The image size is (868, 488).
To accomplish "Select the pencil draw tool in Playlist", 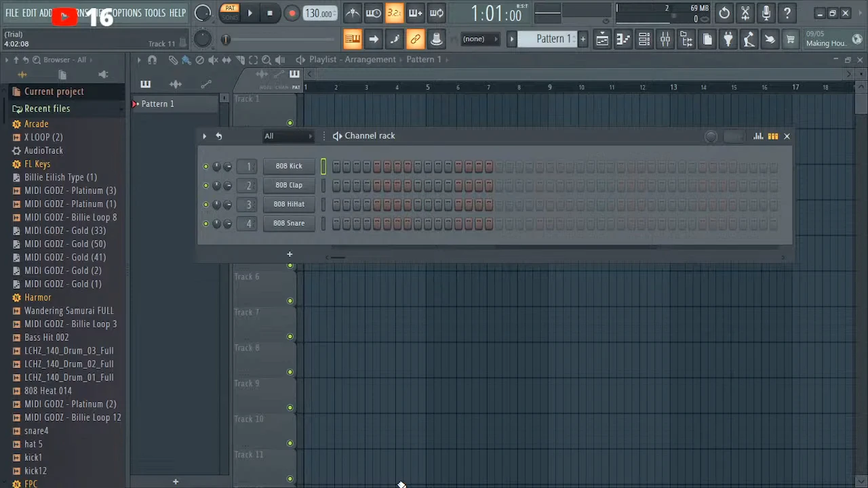I will [173, 60].
